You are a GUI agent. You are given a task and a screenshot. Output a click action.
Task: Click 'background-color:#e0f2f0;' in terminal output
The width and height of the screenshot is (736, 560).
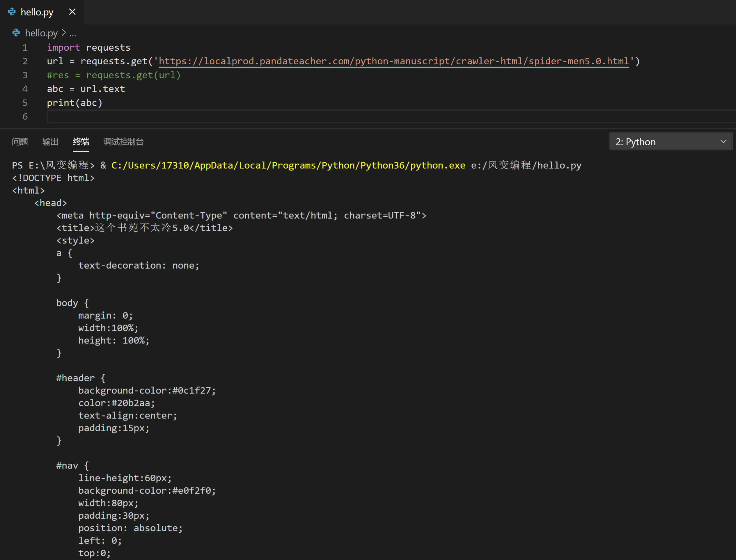[x=147, y=491]
